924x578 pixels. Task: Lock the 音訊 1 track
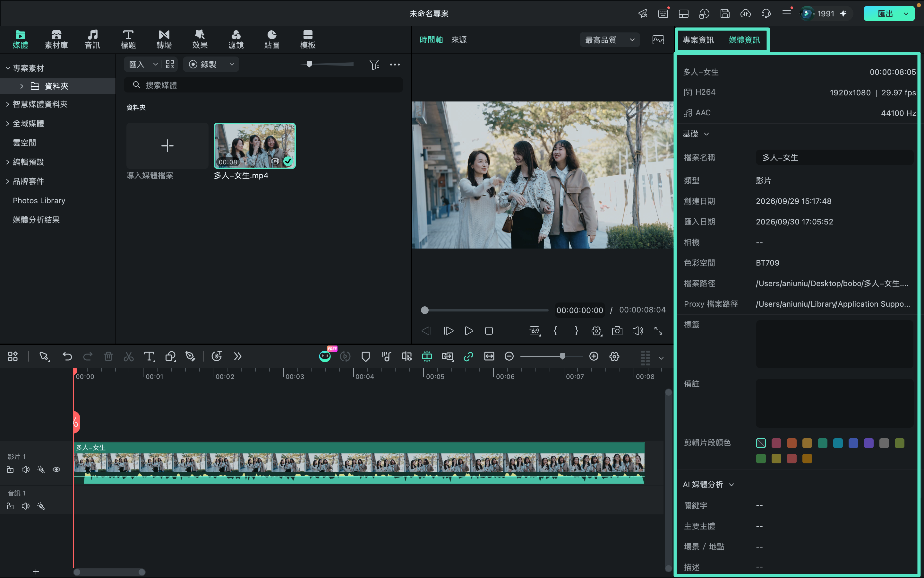(x=10, y=506)
